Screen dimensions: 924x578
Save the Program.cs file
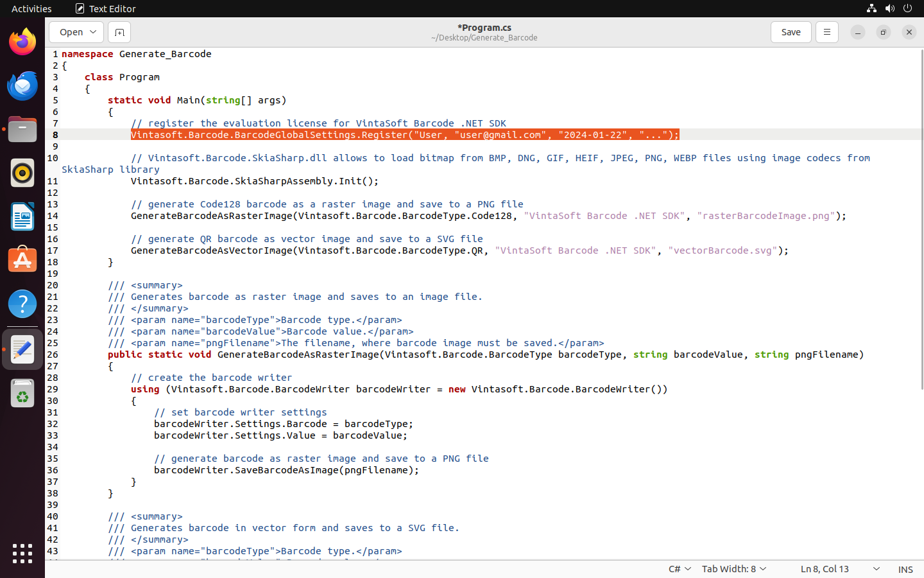tap(791, 32)
